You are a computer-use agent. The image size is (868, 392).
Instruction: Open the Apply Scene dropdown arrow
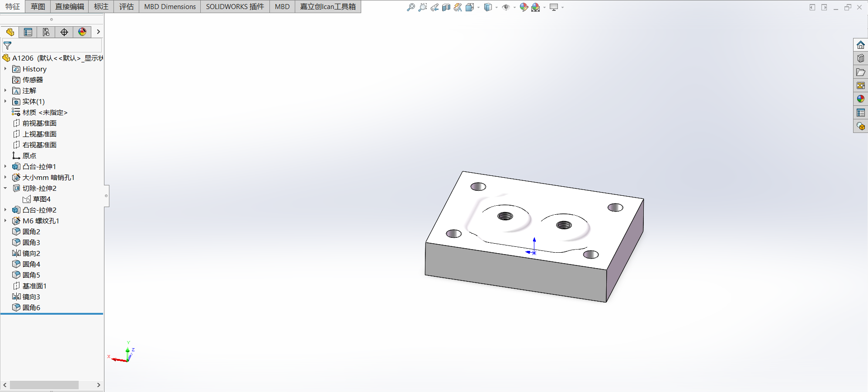click(x=544, y=7)
